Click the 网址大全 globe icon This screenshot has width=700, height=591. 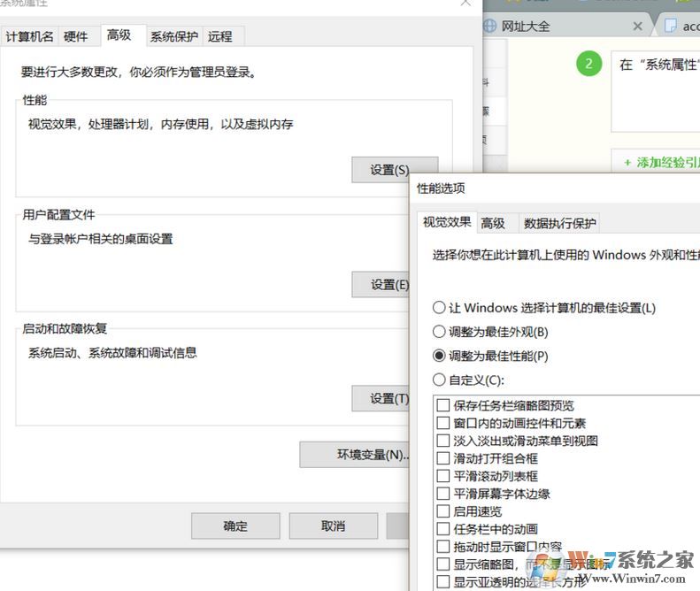(489, 26)
